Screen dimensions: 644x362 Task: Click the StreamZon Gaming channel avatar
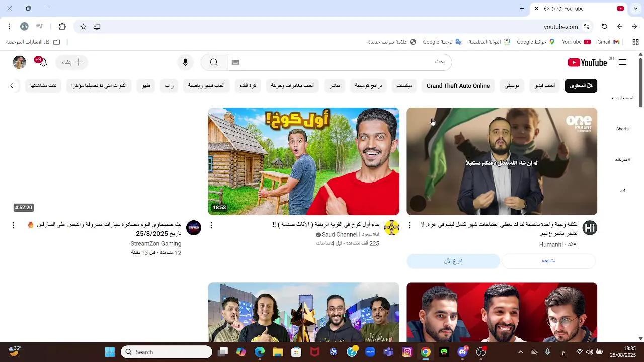[x=194, y=228]
